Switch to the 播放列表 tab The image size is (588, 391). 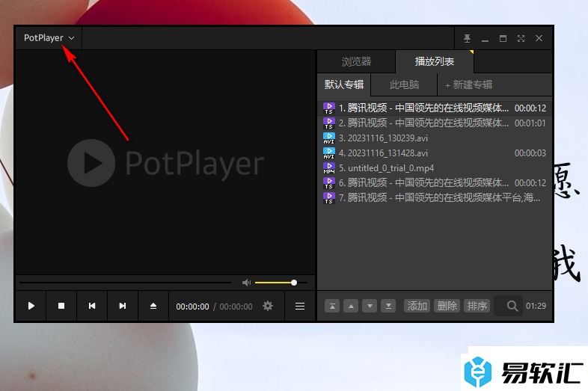[x=435, y=61]
